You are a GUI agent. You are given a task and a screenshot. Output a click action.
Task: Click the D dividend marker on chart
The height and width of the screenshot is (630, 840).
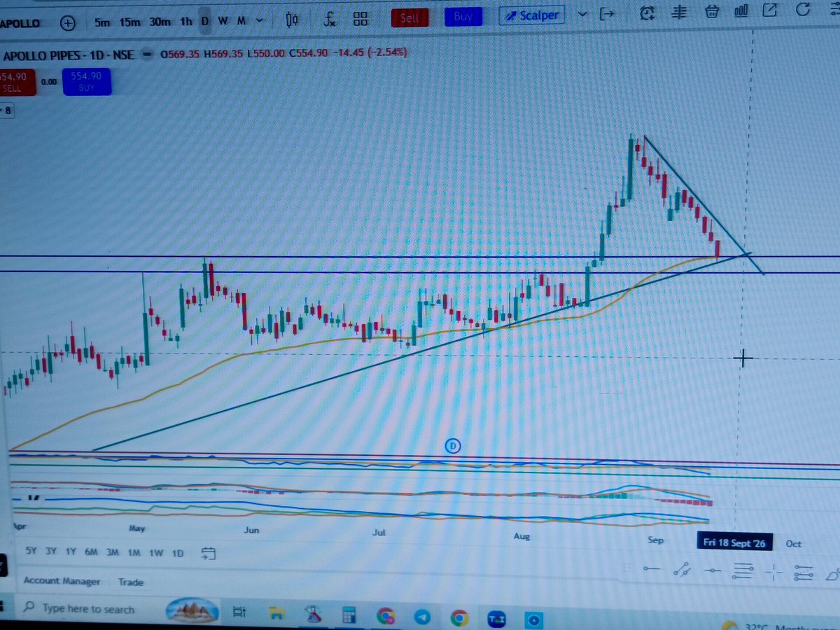point(453,445)
